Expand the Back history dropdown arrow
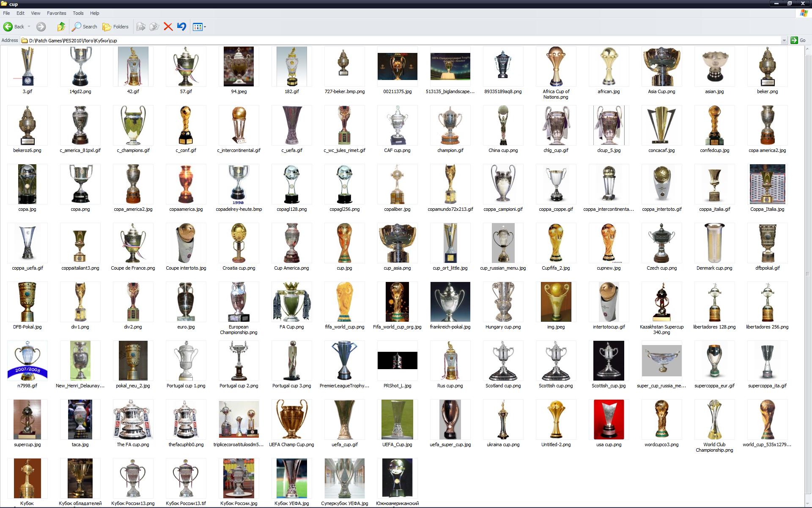Viewport: 812px width, 508px height. point(29,27)
